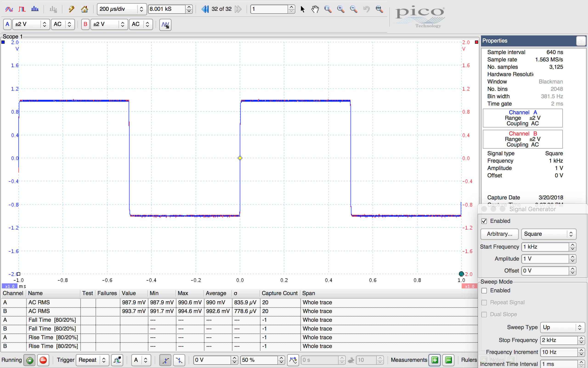Close the Properties panel
The width and height of the screenshot is (588, 368).
pos(581,41)
